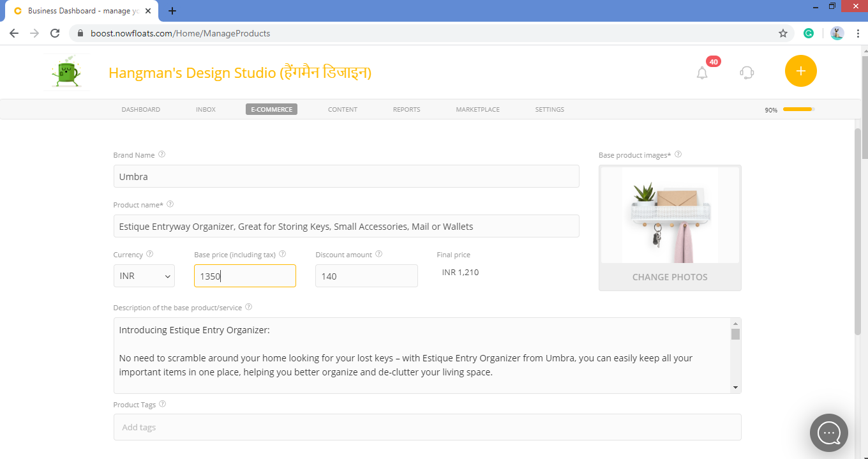
Task: Reload the page
Action: (55, 33)
